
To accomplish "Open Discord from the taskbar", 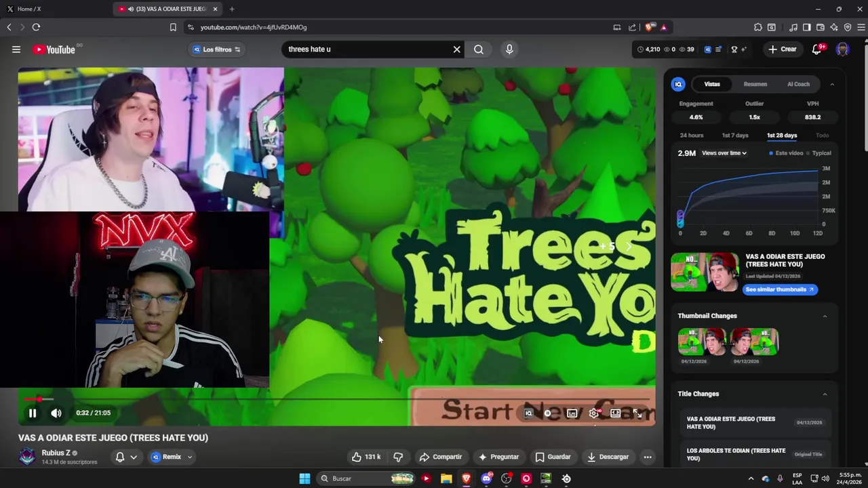I will click(x=486, y=479).
